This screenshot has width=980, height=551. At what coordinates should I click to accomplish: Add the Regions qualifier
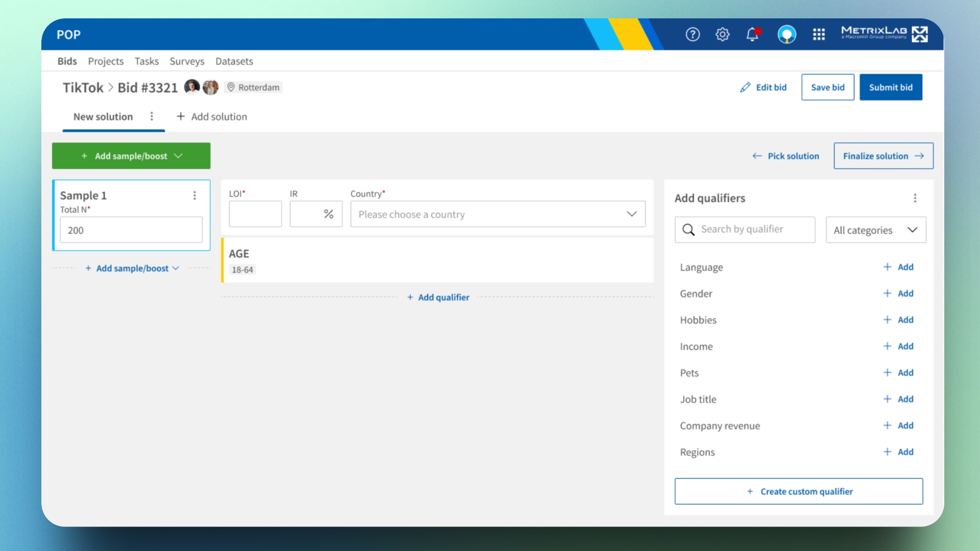coord(898,452)
